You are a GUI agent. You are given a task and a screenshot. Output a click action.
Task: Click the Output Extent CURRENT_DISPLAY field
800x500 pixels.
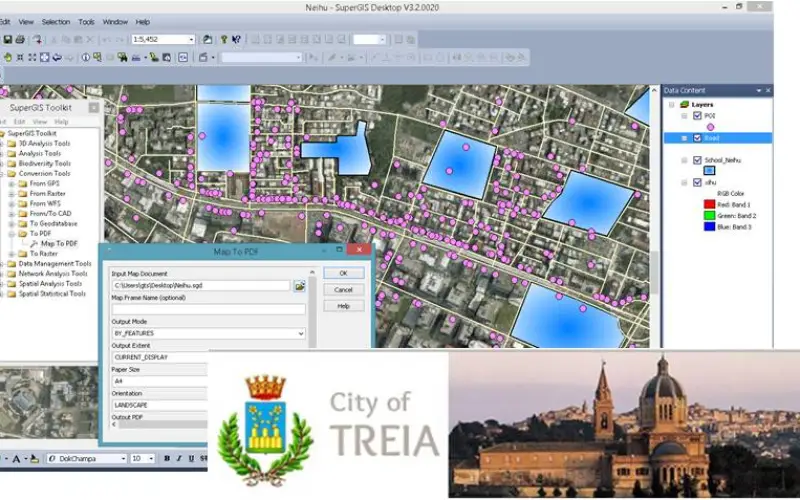pyautogui.click(x=160, y=358)
